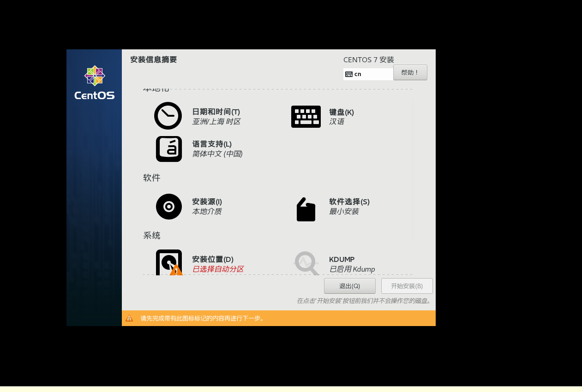Open 安装源(I) settings
Screen dimensions: 582x392
(207, 202)
